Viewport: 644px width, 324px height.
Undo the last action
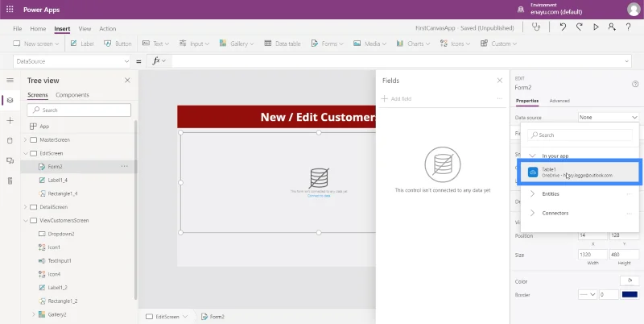[x=563, y=27]
